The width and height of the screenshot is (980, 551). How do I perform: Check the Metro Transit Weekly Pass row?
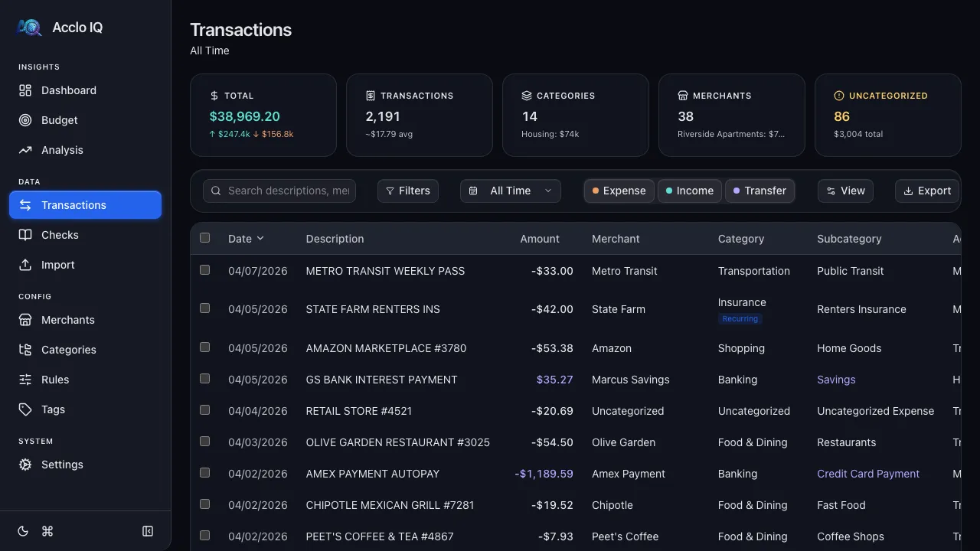[204, 270]
